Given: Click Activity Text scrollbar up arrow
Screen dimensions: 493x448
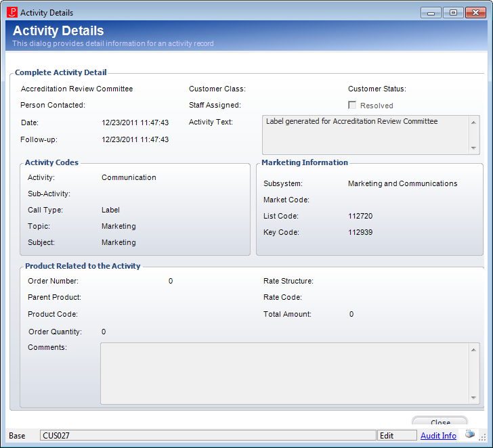Looking at the screenshot, I should (x=473, y=122).
